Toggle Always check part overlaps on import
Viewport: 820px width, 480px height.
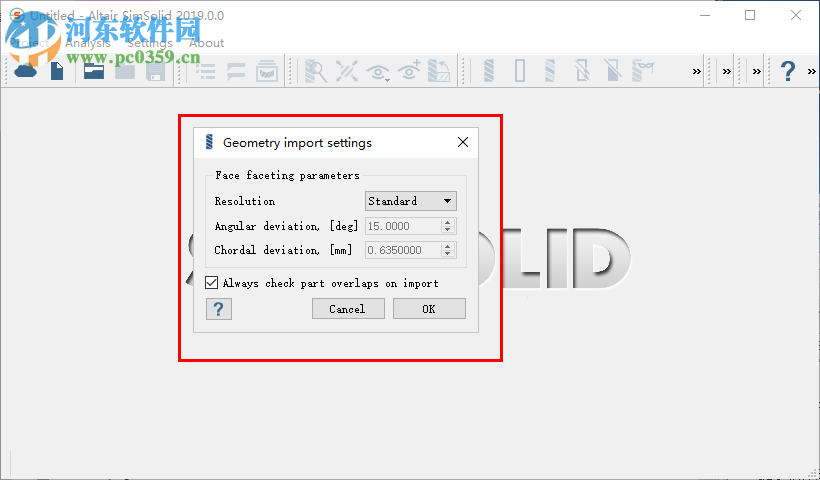coord(211,283)
